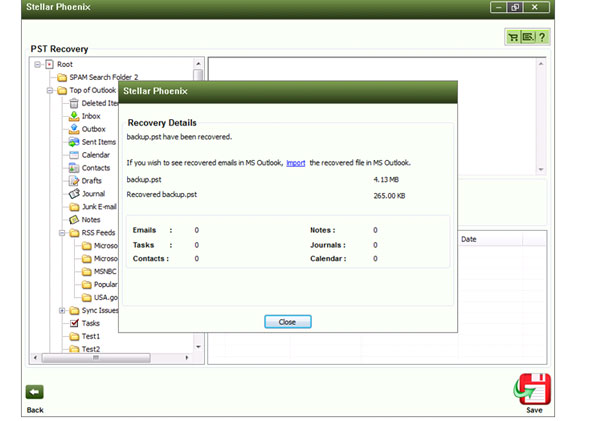This screenshot has width=590, height=421.
Task: Click the Contacts card icon
Action: coord(74,168)
